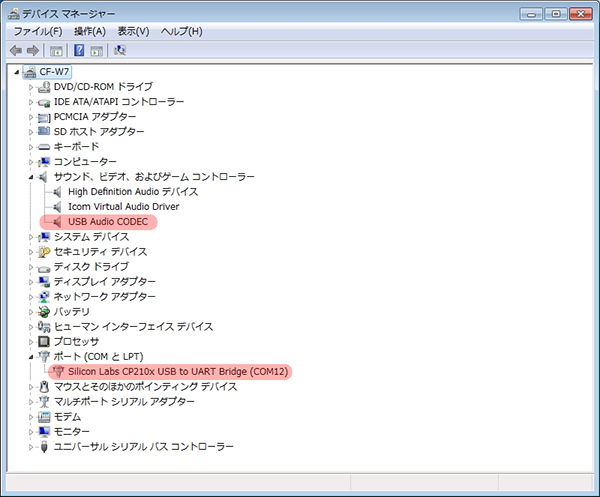
Task: Expand the ユニバーサル シリアル バス コントローラー node
Action: pyautogui.click(x=31, y=447)
